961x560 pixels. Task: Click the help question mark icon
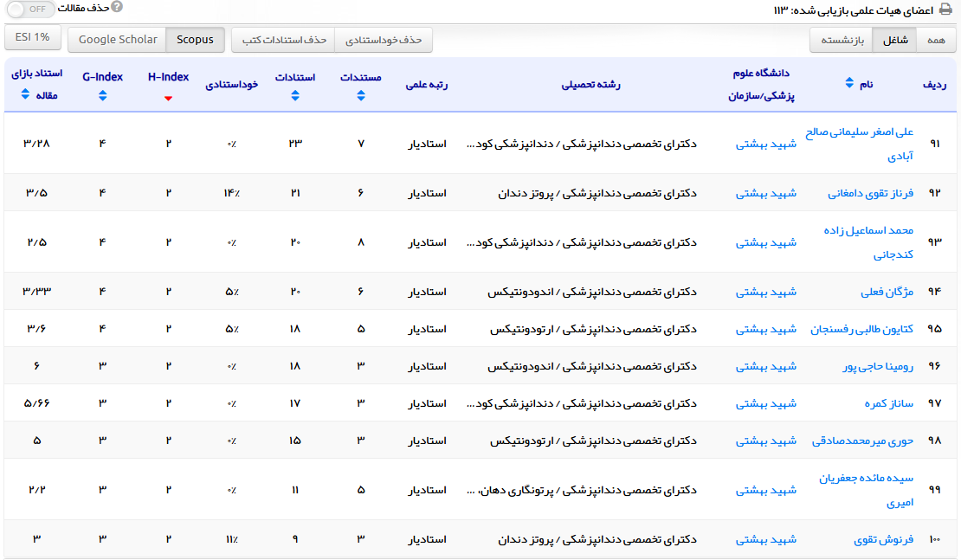[x=117, y=7]
